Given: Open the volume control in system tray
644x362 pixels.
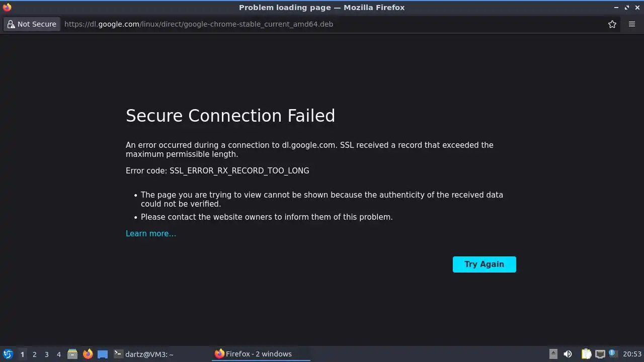Looking at the screenshot, I should pos(568,354).
